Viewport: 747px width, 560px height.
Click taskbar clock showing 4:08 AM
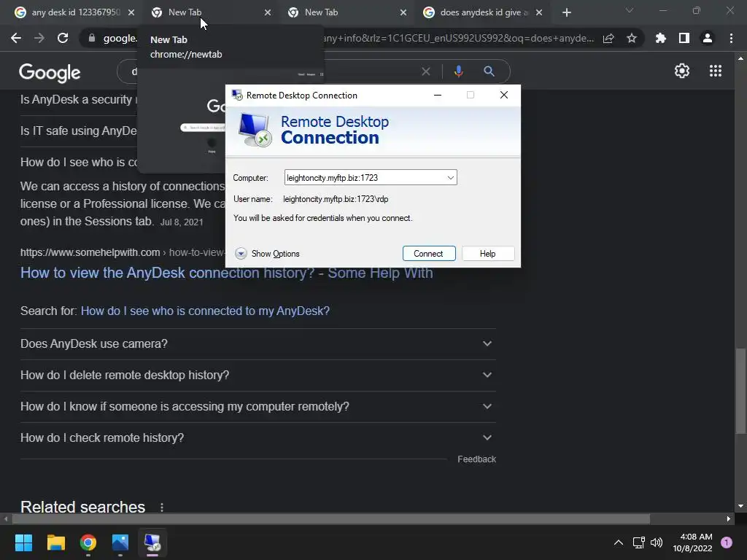tap(692, 542)
